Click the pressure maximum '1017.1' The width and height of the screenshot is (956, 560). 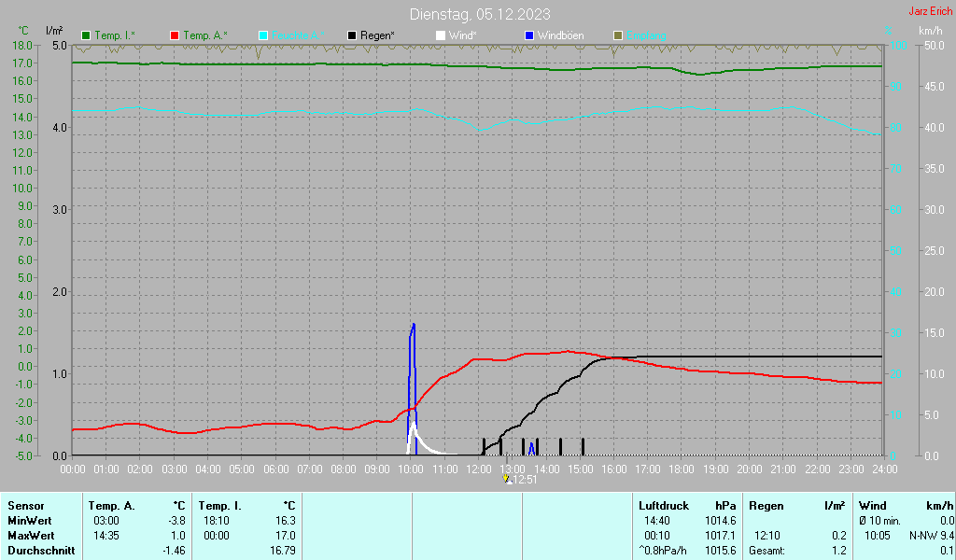click(x=720, y=536)
